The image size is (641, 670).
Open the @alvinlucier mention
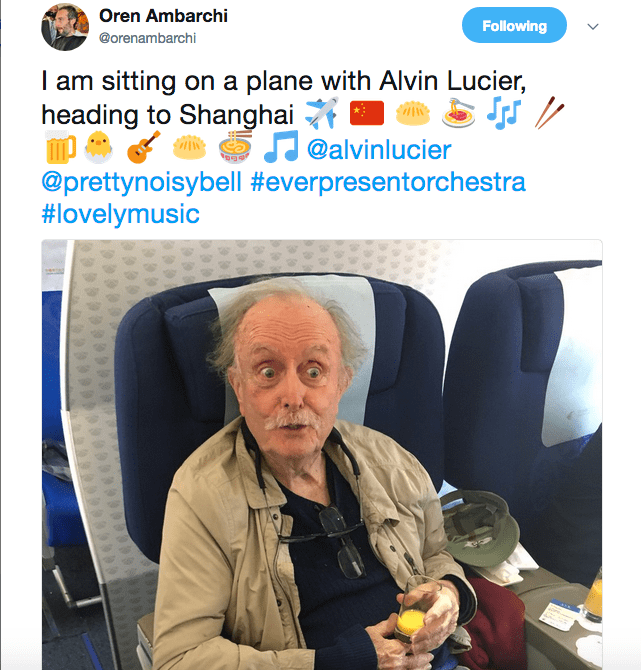pos(379,150)
